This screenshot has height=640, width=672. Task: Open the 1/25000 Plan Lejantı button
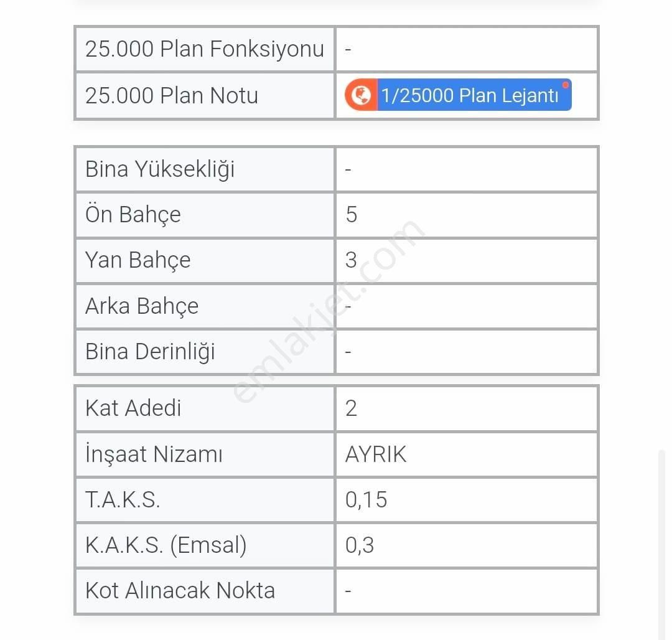click(x=458, y=95)
